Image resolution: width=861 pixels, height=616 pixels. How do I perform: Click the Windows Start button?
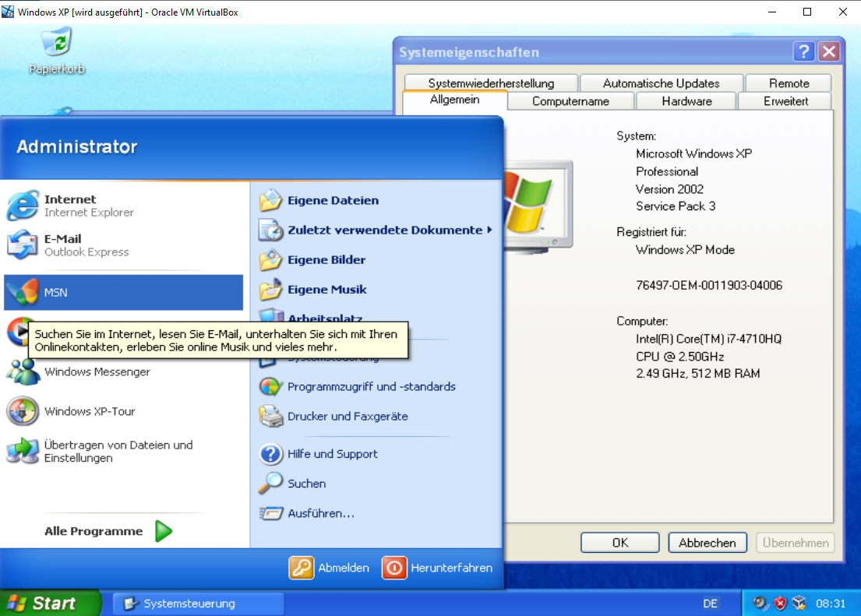click(x=51, y=603)
